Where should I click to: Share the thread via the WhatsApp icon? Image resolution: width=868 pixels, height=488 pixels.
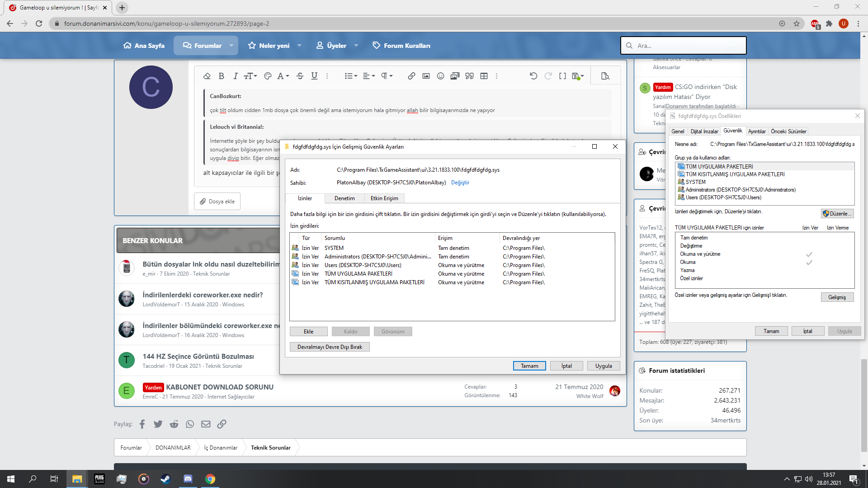click(190, 424)
